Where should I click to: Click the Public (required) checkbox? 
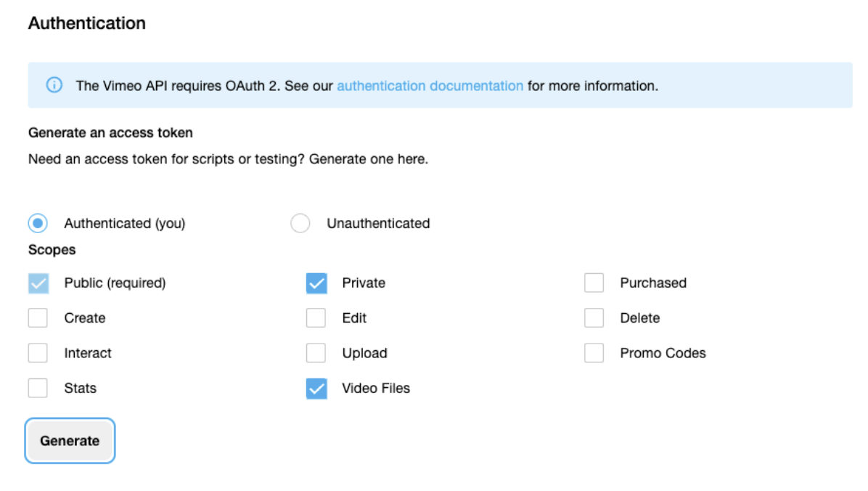[38, 283]
